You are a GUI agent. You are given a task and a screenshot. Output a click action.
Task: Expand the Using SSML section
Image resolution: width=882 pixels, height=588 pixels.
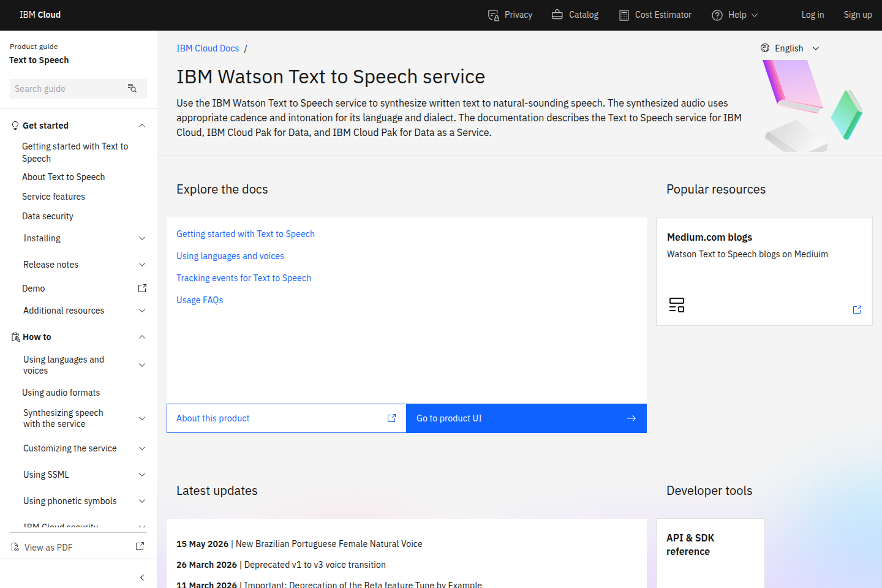(x=142, y=475)
